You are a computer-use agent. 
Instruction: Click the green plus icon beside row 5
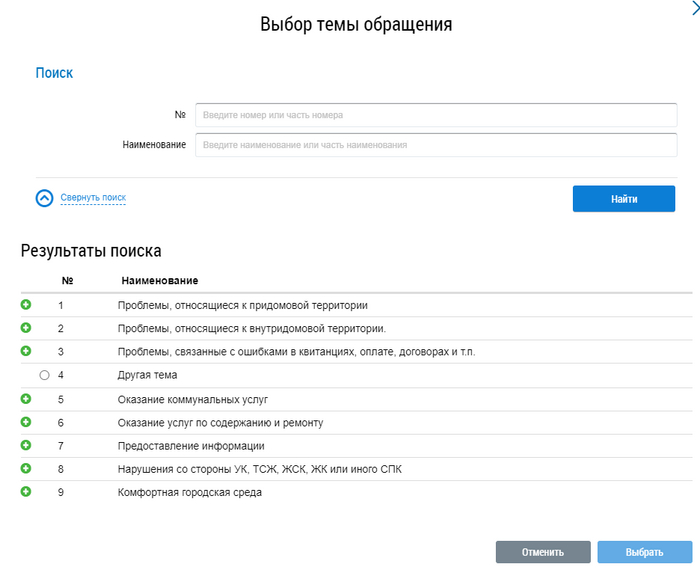click(x=26, y=398)
